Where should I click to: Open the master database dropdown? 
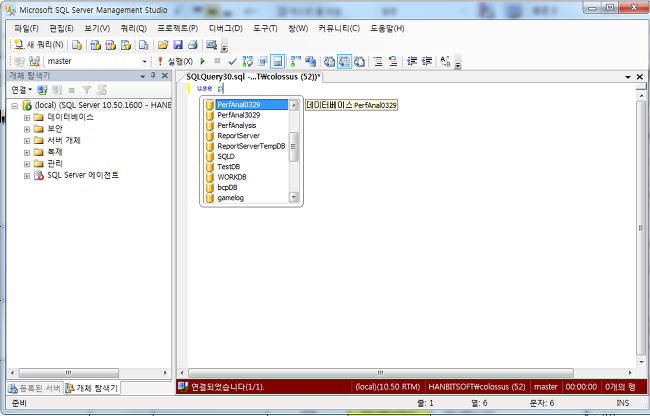144,61
